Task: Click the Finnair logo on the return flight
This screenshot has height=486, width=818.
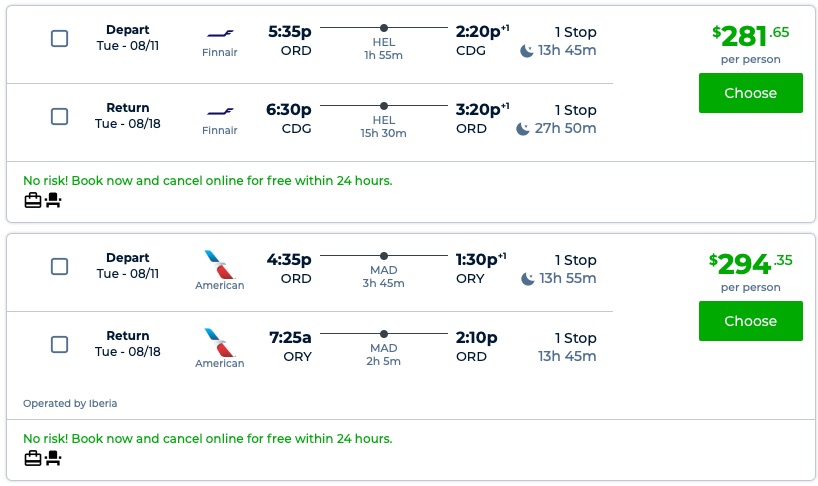Action: click(x=219, y=110)
